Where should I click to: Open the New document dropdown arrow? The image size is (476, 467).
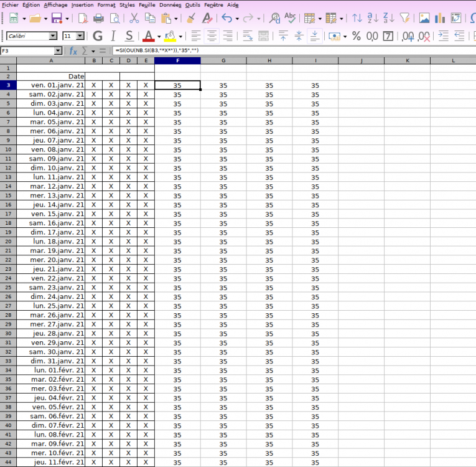pyautogui.click(x=24, y=19)
